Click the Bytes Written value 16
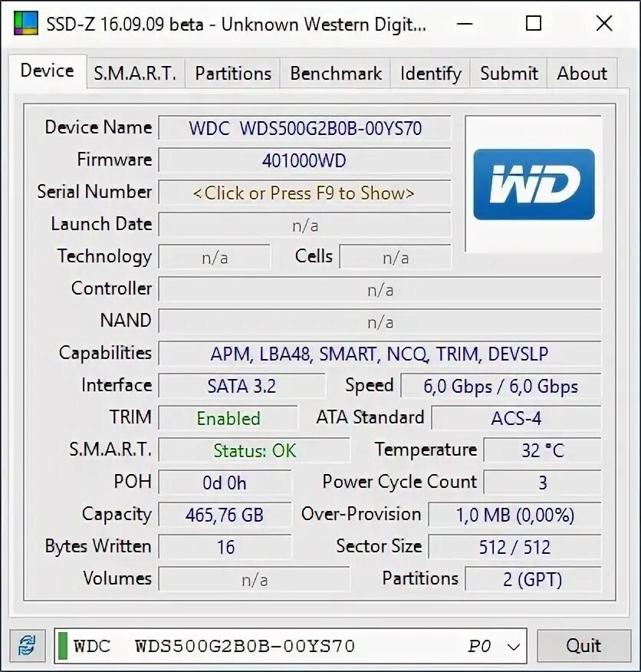Viewport: 641px width, 672px height. [225, 547]
